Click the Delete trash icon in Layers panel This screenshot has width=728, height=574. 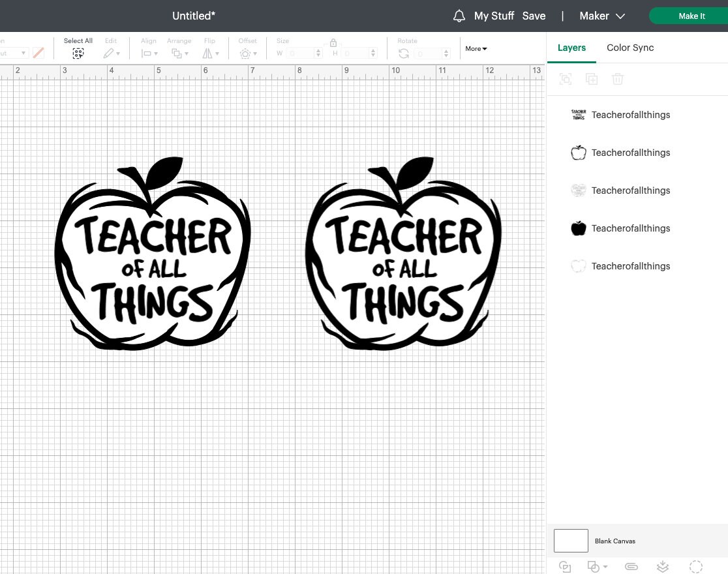[x=617, y=78]
